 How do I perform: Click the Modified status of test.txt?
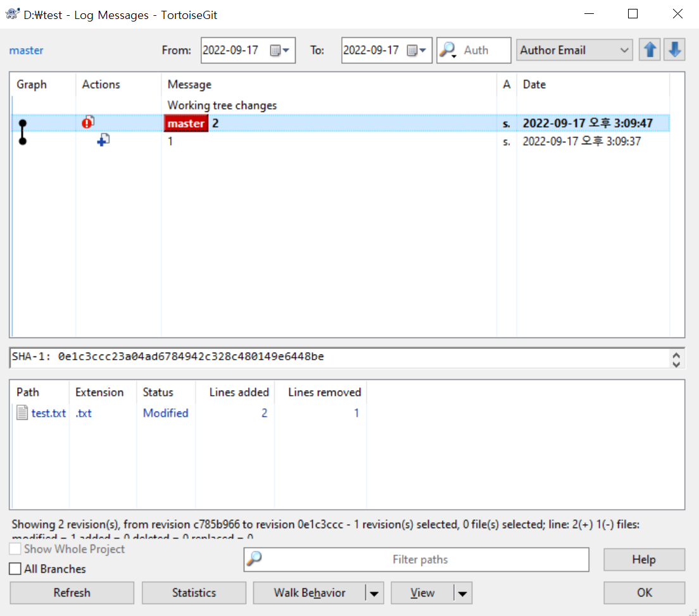tap(165, 413)
